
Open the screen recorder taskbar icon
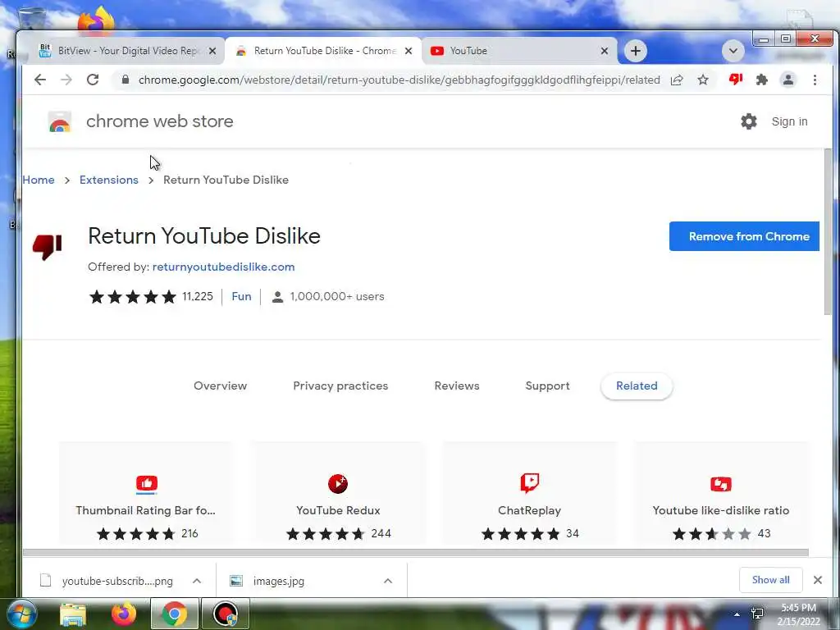[225, 614]
